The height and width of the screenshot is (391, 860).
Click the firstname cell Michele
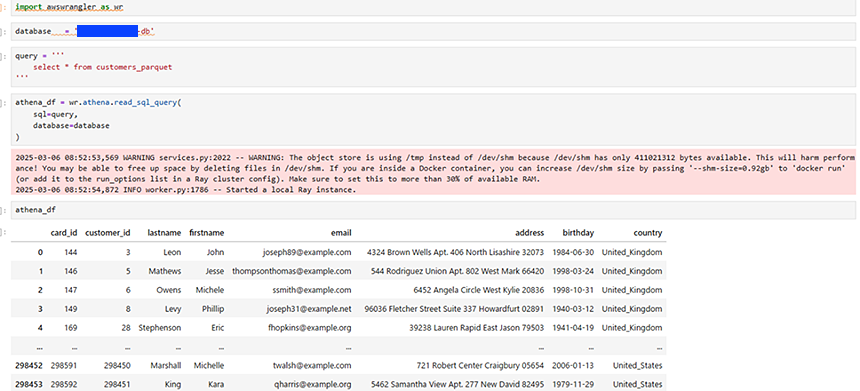coord(210,290)
